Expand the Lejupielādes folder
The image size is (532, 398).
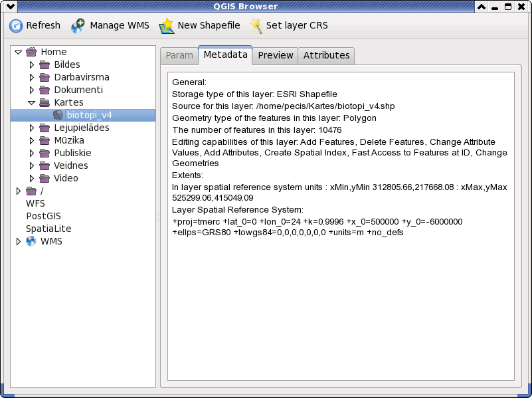[32, 128]
